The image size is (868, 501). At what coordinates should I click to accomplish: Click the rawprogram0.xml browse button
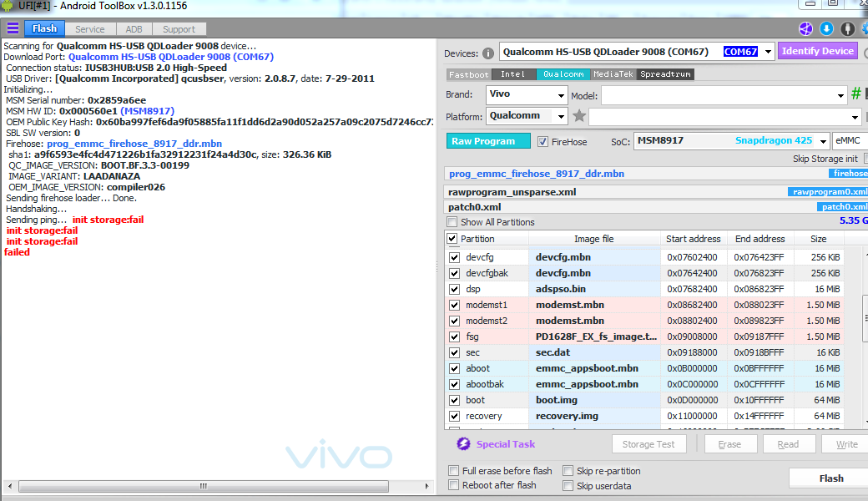pos(828,191)
